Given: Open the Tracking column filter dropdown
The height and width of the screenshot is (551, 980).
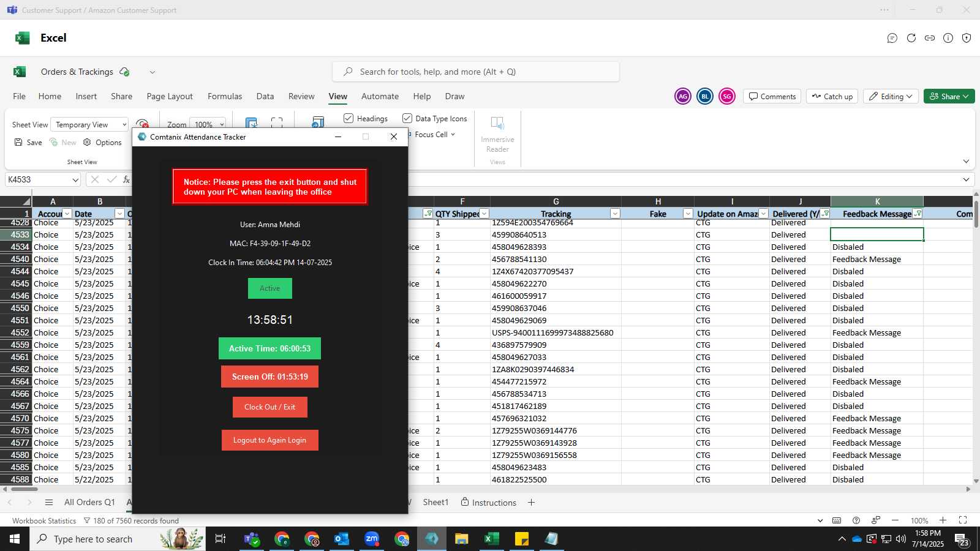Looking at the screenshot, I should tap(615, 214).
